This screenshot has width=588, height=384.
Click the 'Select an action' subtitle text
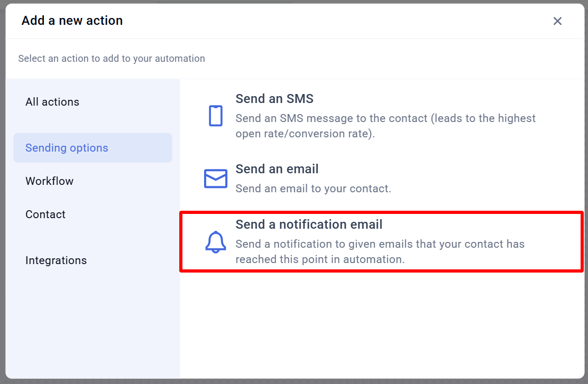click(112, 59)
